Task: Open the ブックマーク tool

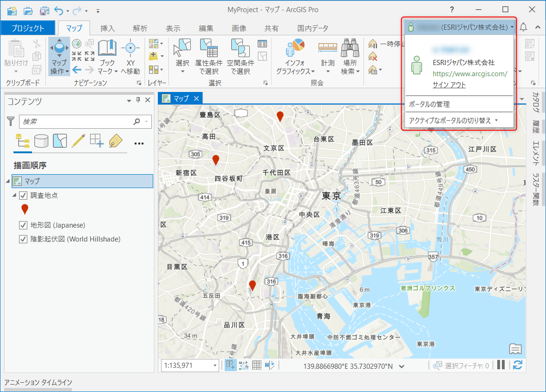Action: 107,56
